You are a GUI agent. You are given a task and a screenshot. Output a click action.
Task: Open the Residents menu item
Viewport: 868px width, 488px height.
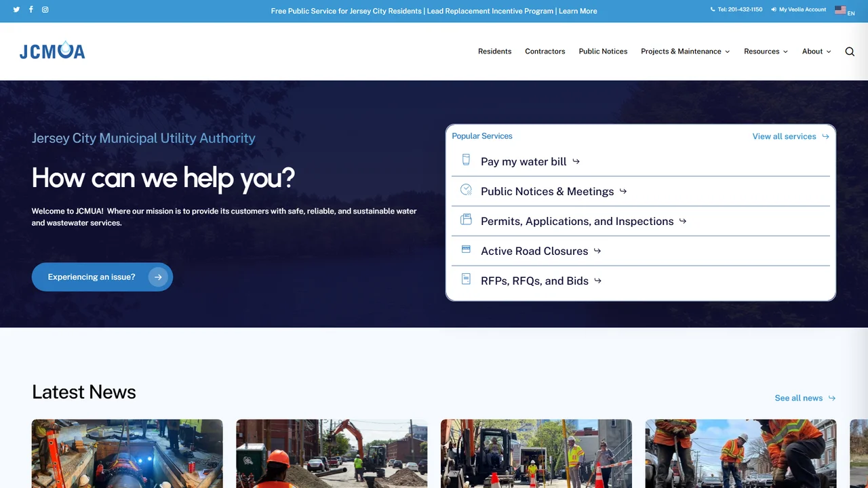pos(494,52)
